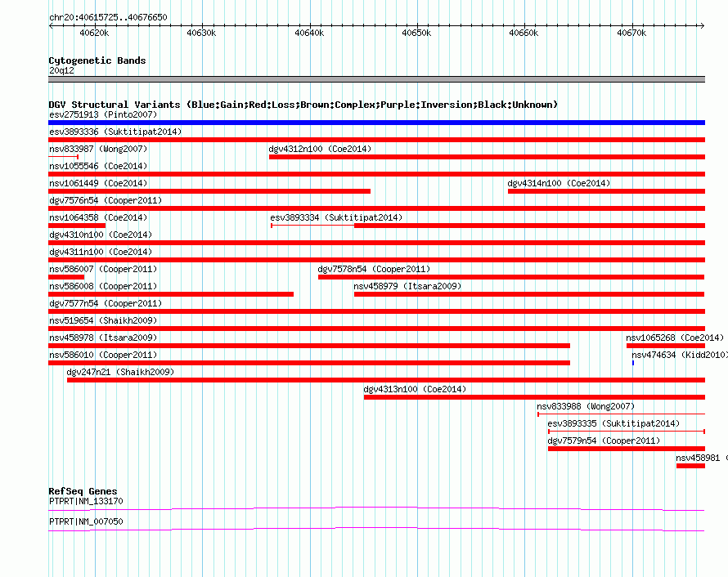Click the dgv247n21 (Shaikh2009) label
728x577 pixels.
(x=120, y=372)
